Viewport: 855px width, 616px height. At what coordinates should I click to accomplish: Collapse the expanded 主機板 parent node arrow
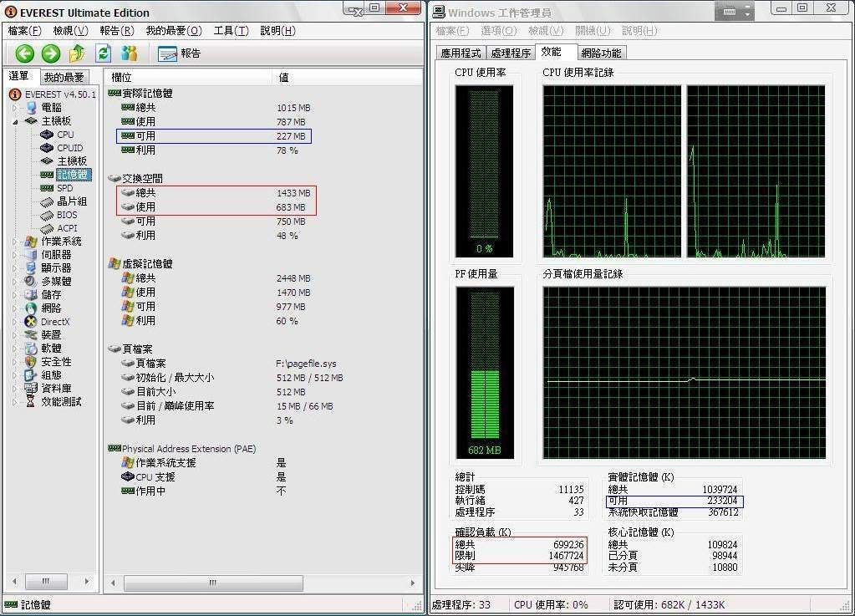point(15,121)
